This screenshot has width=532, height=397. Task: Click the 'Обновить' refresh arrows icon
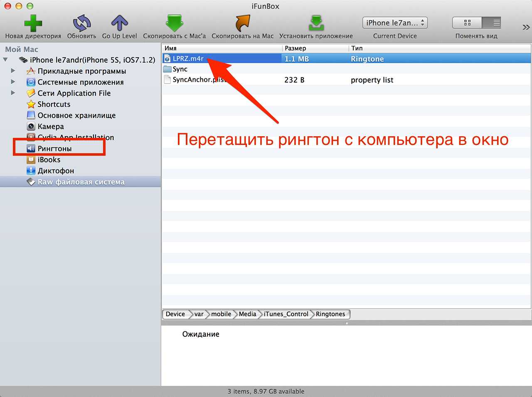82,23
